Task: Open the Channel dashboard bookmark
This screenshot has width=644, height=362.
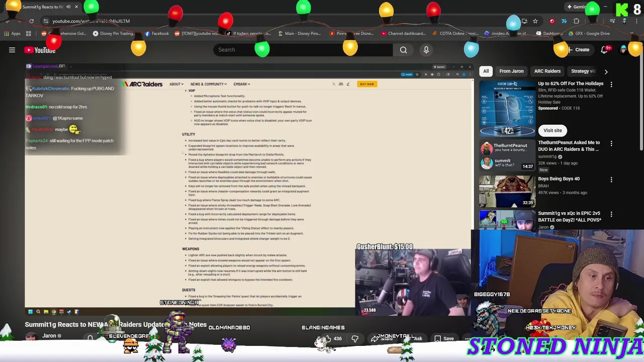Action: [404, 34]
